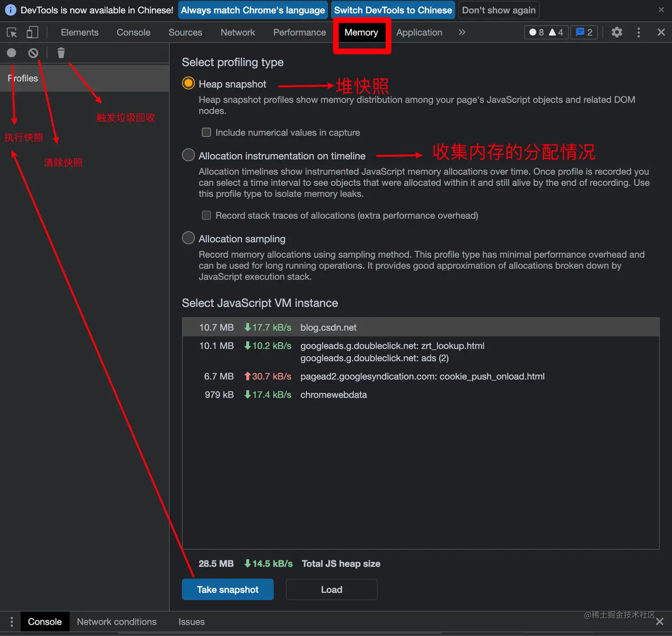Click Switch DevTools to Chinese
The height and width of the screenshot is (636, 672).
[x=393, y=10]
